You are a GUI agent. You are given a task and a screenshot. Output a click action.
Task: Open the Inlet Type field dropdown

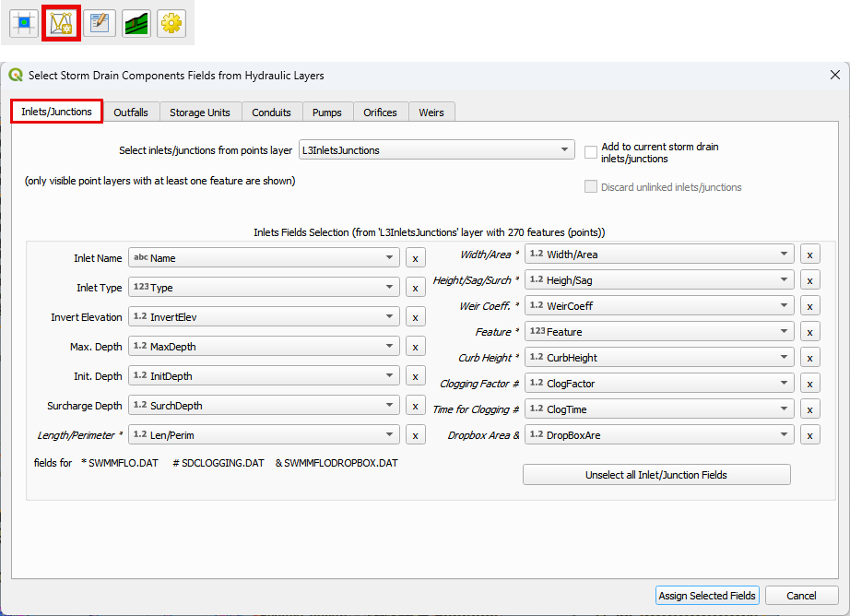tap(390, 288)
